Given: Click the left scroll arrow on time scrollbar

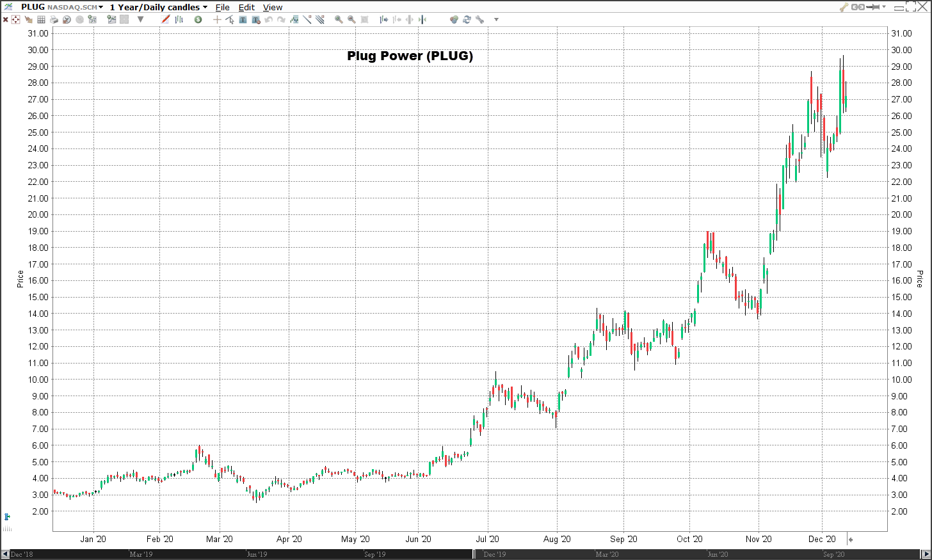Looking at the screenshot, I should (4, 554).
